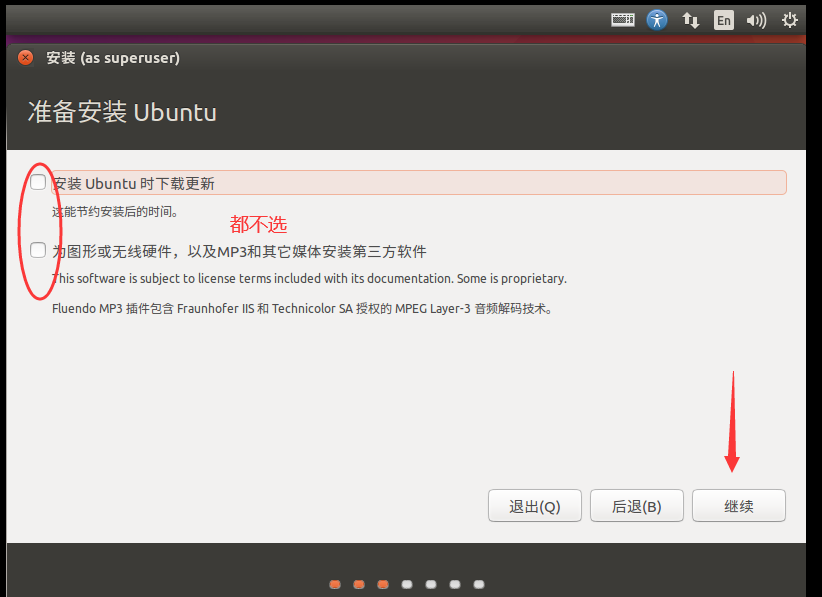The width and height of the screenshot is (822, 597).
Task: Tick the third-party software checkbox
Action: [38, 250]
